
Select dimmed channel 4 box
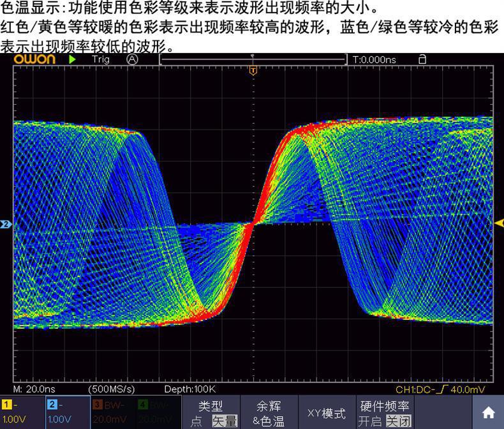point(158,412)
